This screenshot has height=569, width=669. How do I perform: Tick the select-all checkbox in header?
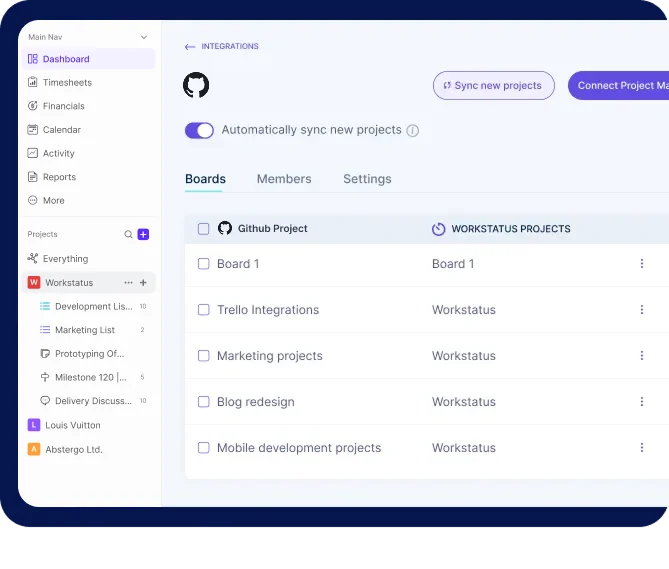click(x=204, y=229)
